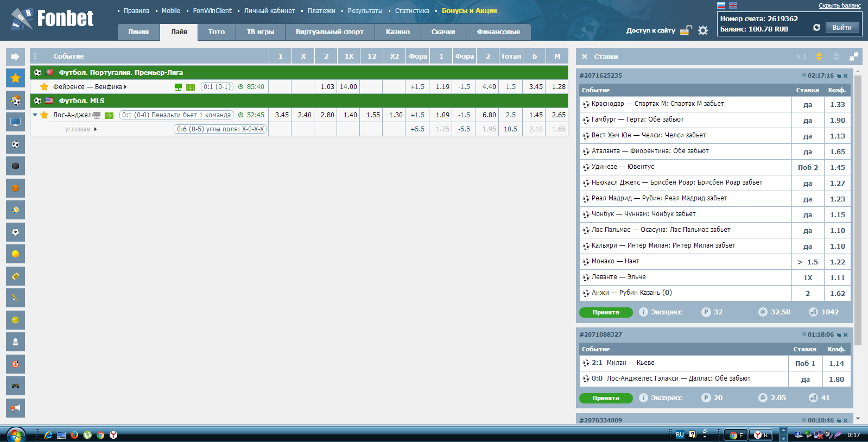The image size is (868, 442).
Task: Open site settings gear icon
Action: [703, 30]
